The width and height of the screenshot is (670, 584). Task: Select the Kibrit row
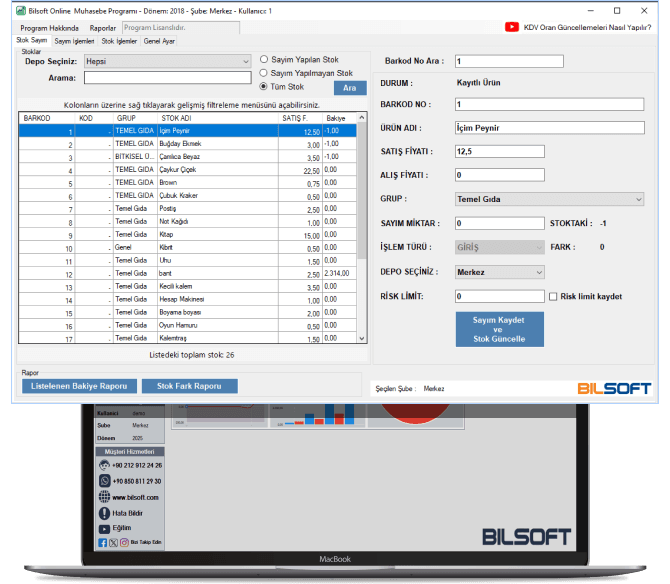point(188,247)
